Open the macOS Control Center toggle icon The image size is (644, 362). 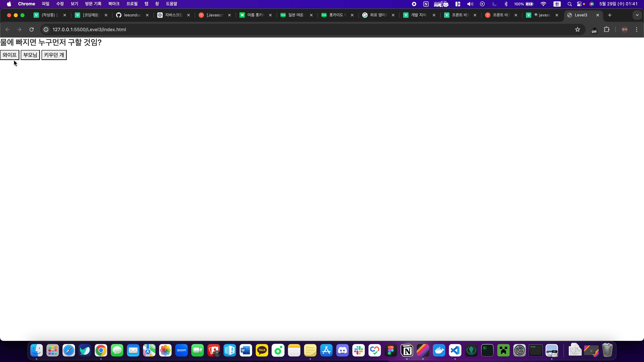(579, 4)
